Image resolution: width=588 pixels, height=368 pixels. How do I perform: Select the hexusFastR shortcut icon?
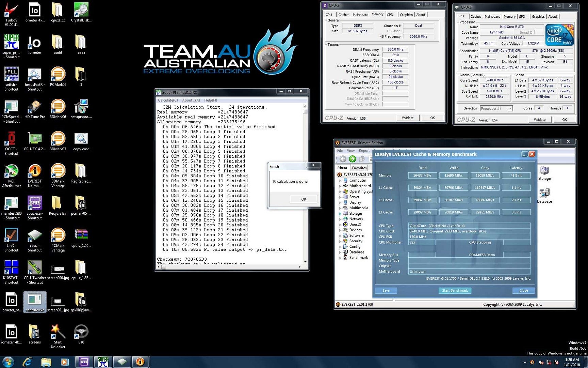pyautogui.click(x=35, y=79)
